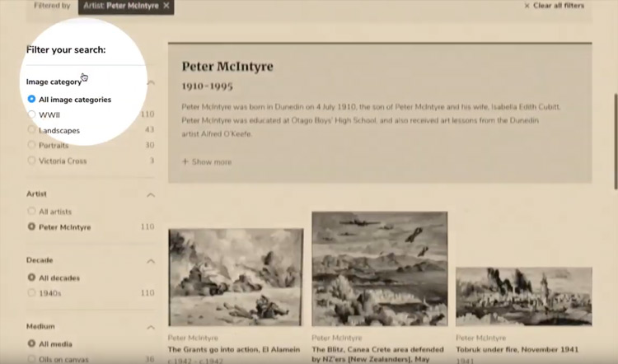Click Clear all filters

(x=555, y=6)
